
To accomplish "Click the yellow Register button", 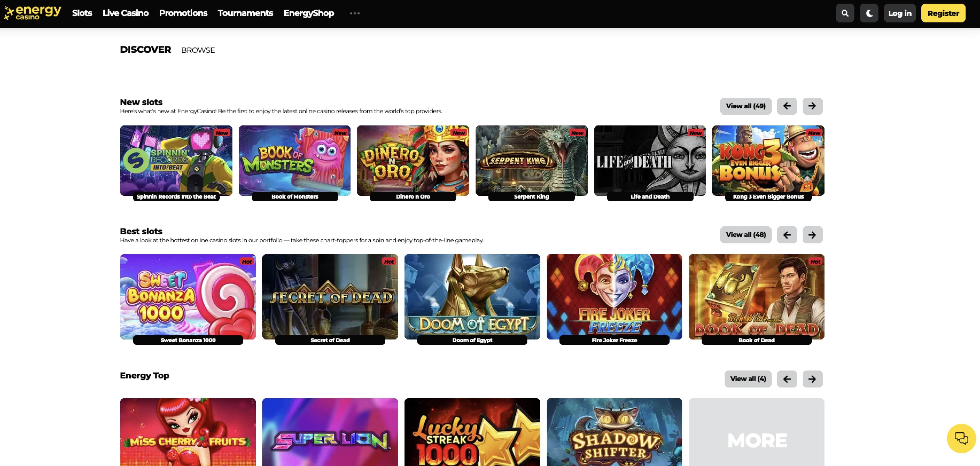I will click(943, 13).
